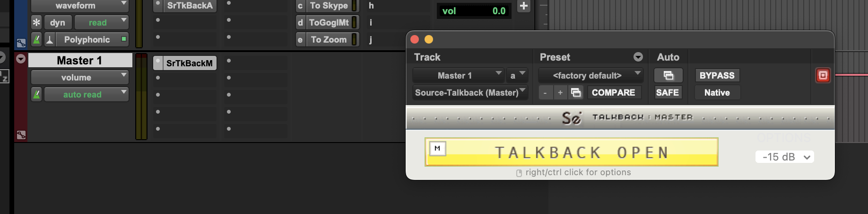This screenshot has height=214, width=868.
Task: Open the Preset menu arrow button
Action: pyautogui.click(x=638, y=57)
